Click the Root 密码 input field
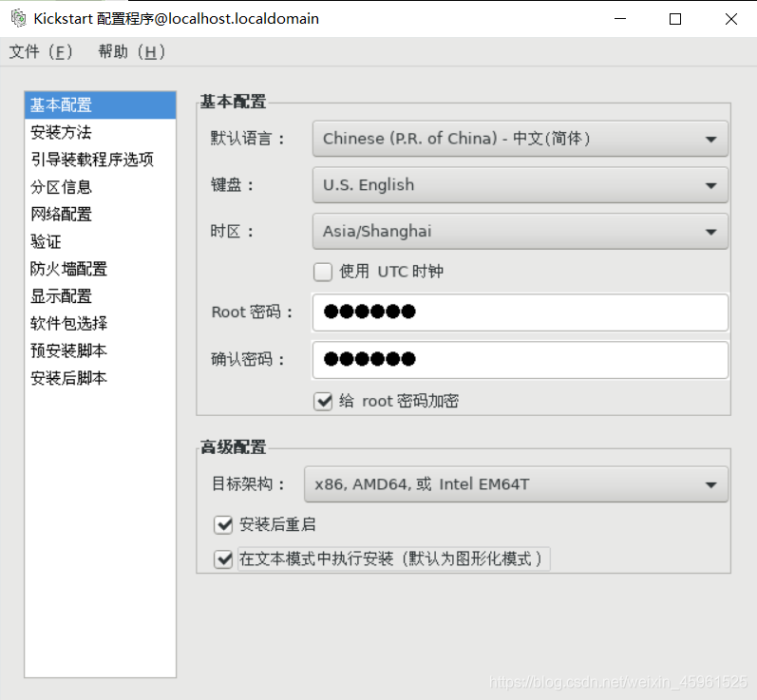Image resolution: width=757 pixels, height=700 pixels. pos(520,312)
